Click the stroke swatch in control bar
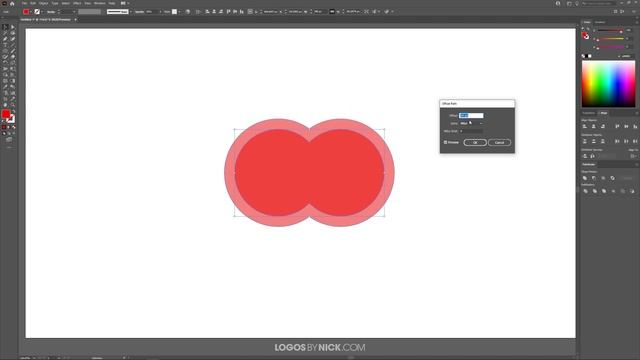 tap(37, 12)
